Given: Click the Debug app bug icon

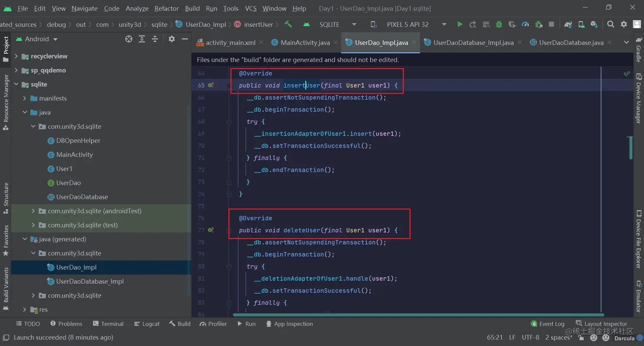Looking at the screenshot, I should 499,24.
